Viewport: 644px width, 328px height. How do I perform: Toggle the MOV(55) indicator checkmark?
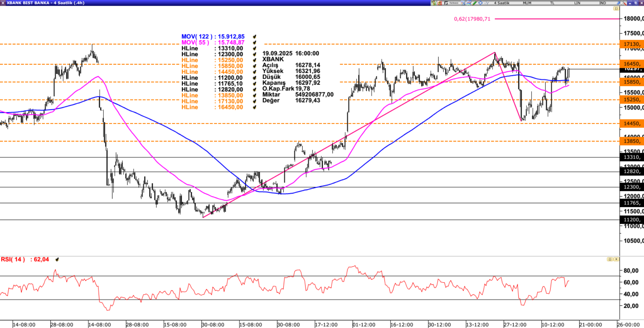click(x=255, y=43)
